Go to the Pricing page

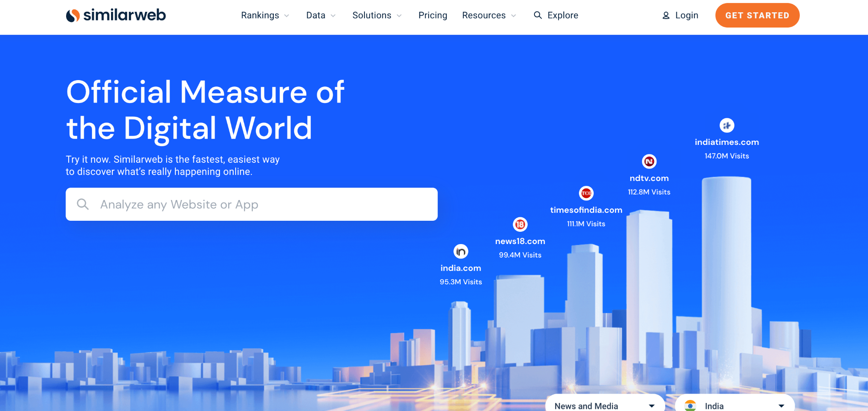pyautogui.click(x=433, y=15)
